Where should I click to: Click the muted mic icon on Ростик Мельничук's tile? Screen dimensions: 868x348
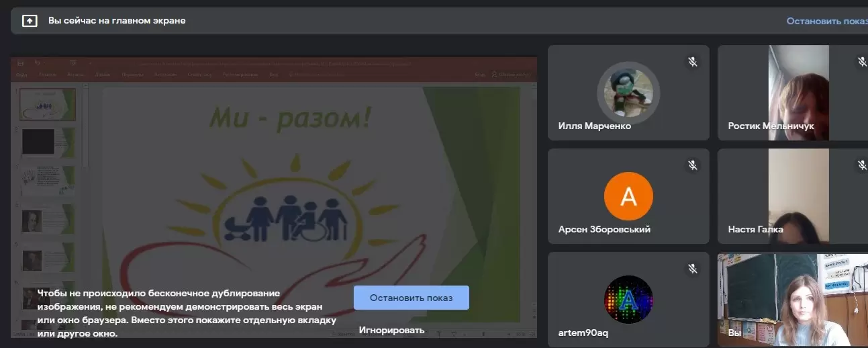coord(862,62)
